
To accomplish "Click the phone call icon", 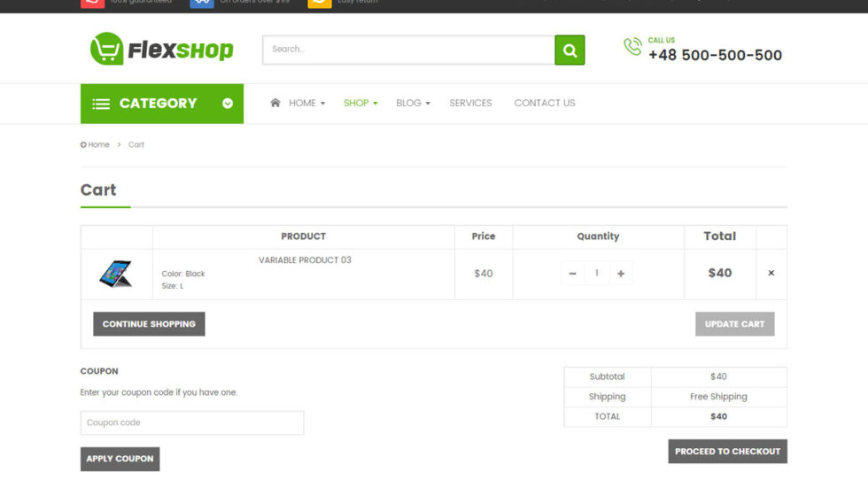I will coord(632,47).
